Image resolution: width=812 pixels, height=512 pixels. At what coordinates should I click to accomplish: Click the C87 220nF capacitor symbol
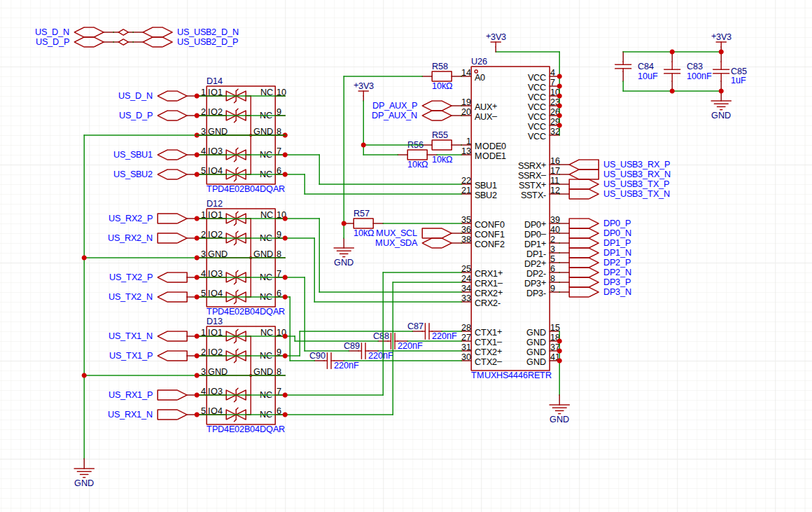click(x=427, y=331)
